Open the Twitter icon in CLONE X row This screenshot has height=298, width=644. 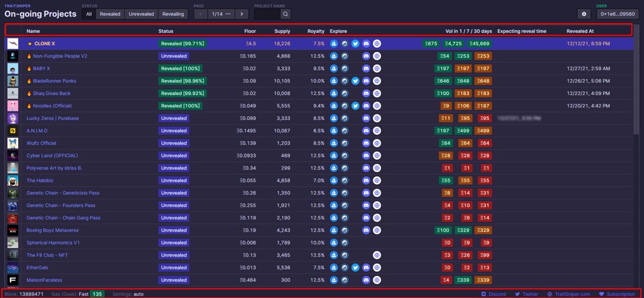pos(355,43)
